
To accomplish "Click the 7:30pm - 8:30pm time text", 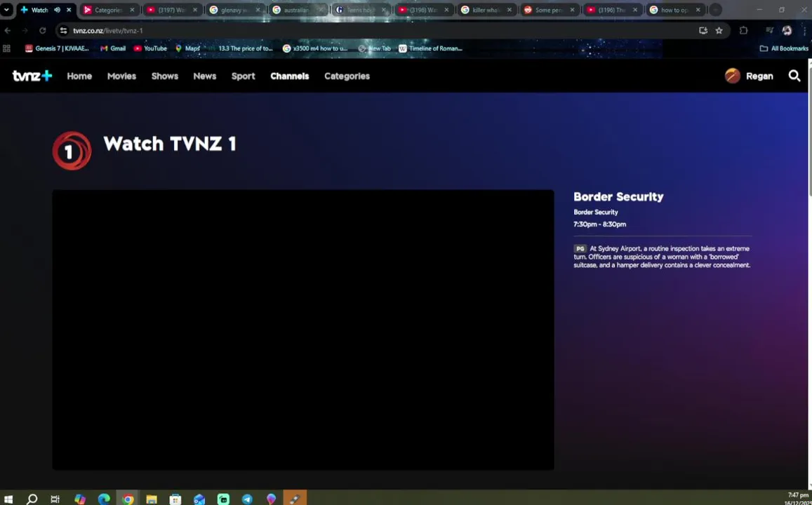I will point(599,224).
